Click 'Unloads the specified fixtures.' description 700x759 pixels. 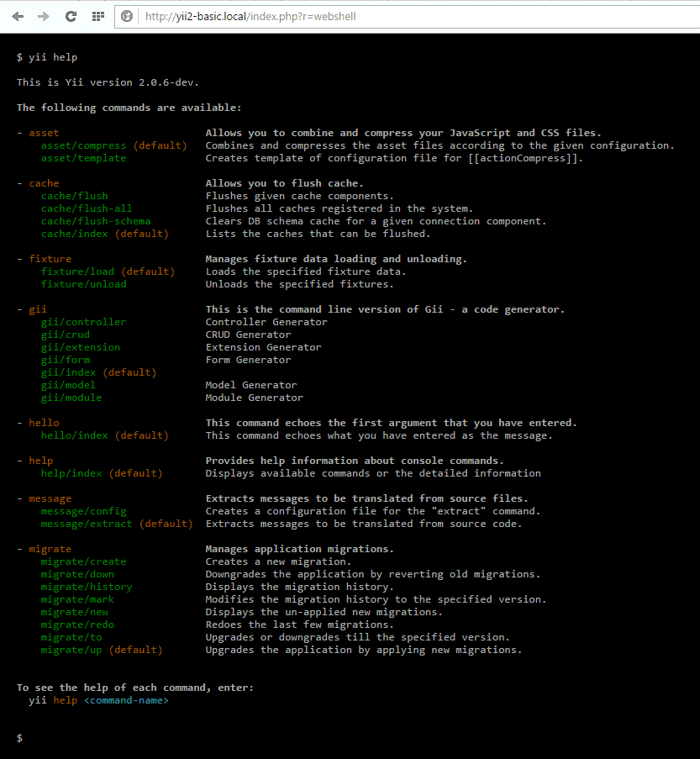[x=300, y=283]
